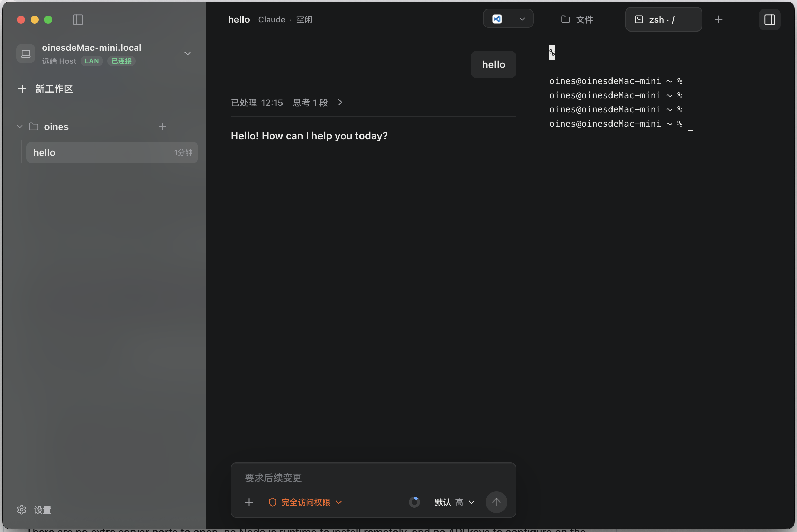
Task: Add attachment with composer plus icon
Action: point(249,502)
